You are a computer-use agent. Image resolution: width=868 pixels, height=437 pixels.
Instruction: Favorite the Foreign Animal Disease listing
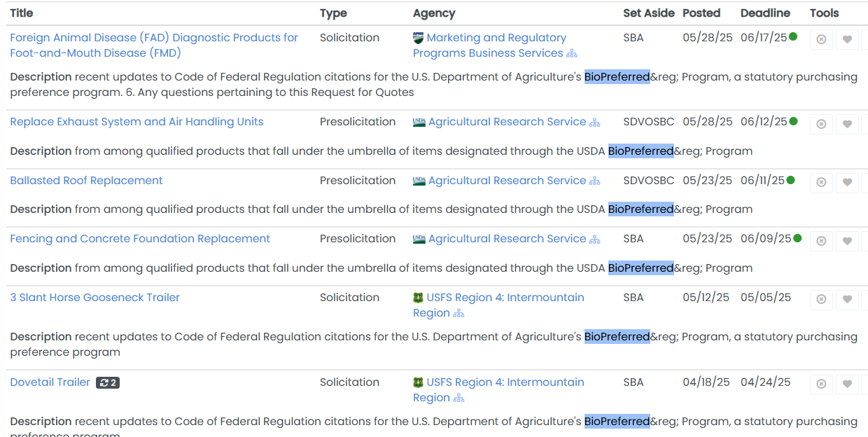pos(847,39)
